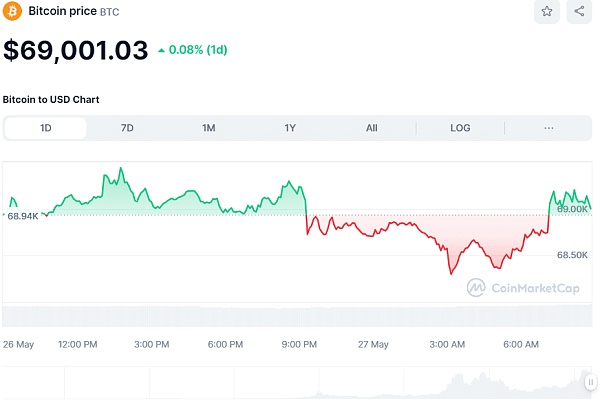Open the share icon button
The image size is (600, 409).
click(x=580, y=12)
